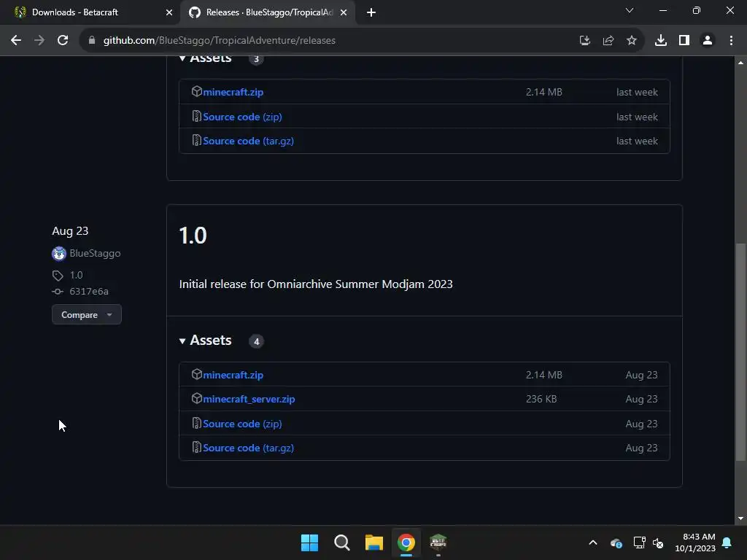Click the muted volume tray icon
This screenshot has height=560, width=747.
pyautogui.click(x=659, y=542)
